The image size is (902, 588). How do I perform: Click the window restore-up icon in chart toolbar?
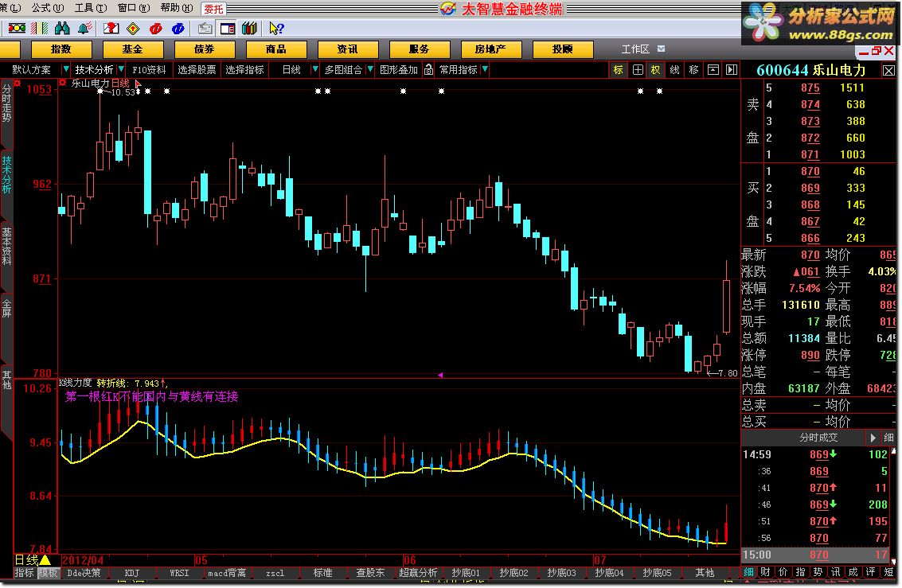click(713, 69)
